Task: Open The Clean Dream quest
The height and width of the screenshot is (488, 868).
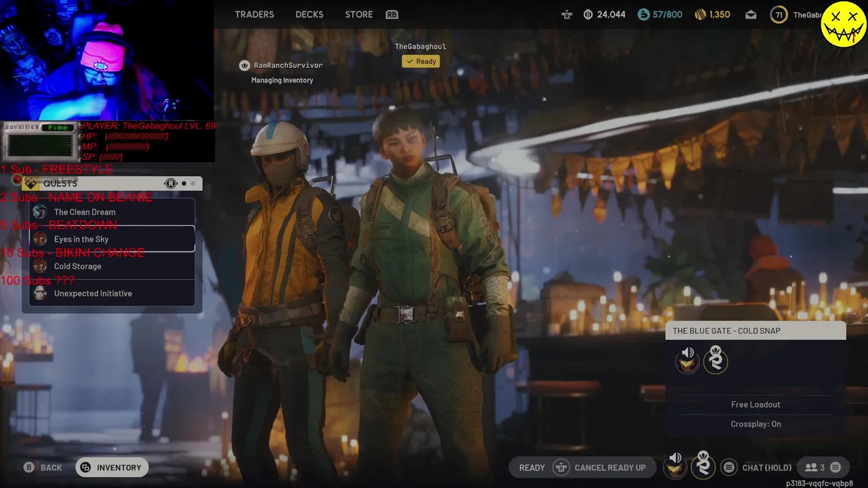Action: point(113,212)
